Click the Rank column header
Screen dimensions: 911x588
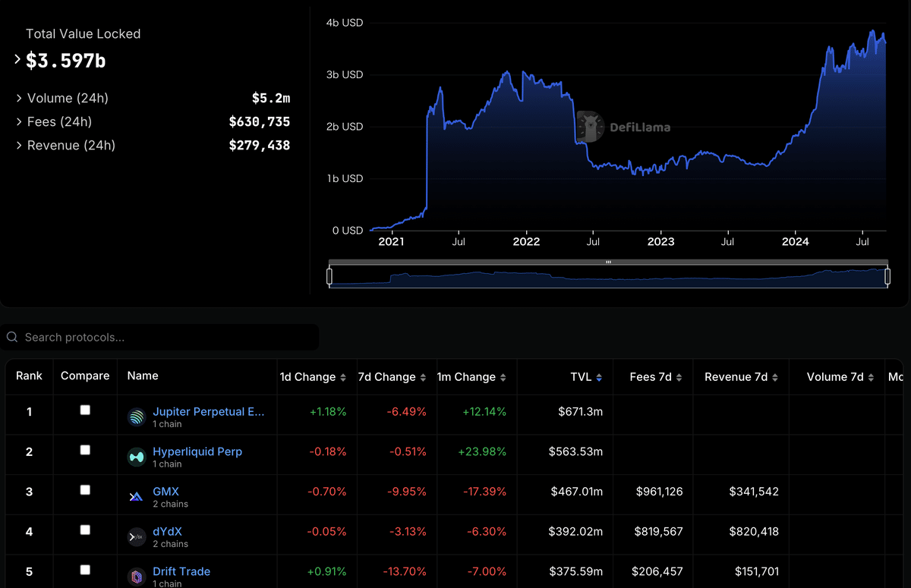click(30, 376)
